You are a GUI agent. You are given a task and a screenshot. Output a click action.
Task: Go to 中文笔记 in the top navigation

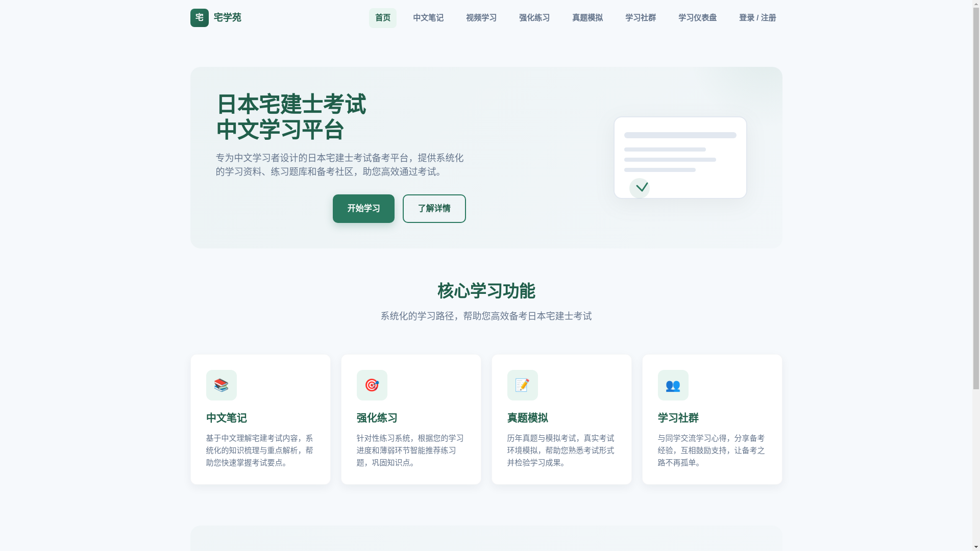(x=428, y=18)
